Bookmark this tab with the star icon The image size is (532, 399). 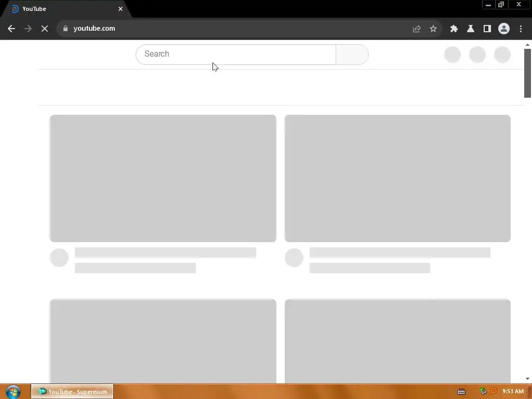click(433, 29)
